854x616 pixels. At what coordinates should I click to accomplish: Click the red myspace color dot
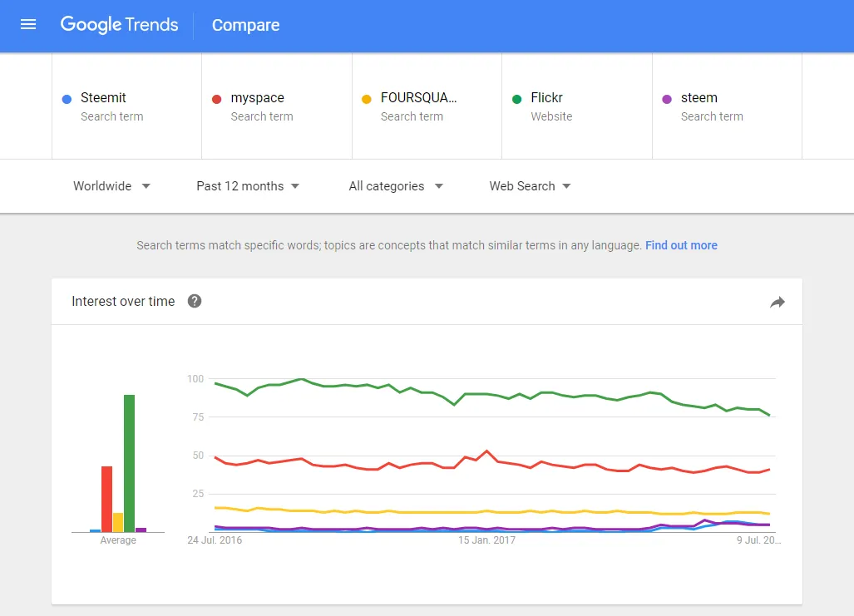click(x=217, y=99)
